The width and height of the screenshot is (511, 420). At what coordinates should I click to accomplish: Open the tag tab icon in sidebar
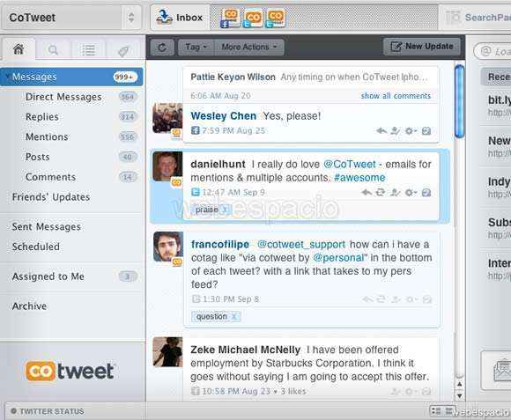123,51
